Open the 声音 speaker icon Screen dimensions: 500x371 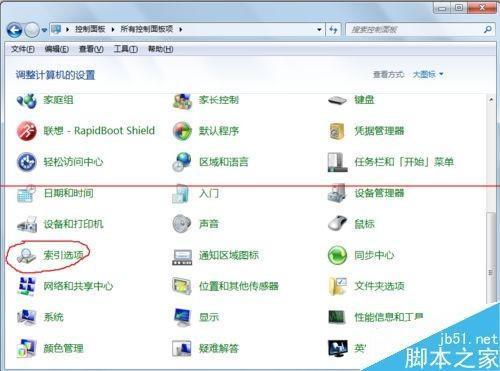pyautogui.click(x=182, y=224)
